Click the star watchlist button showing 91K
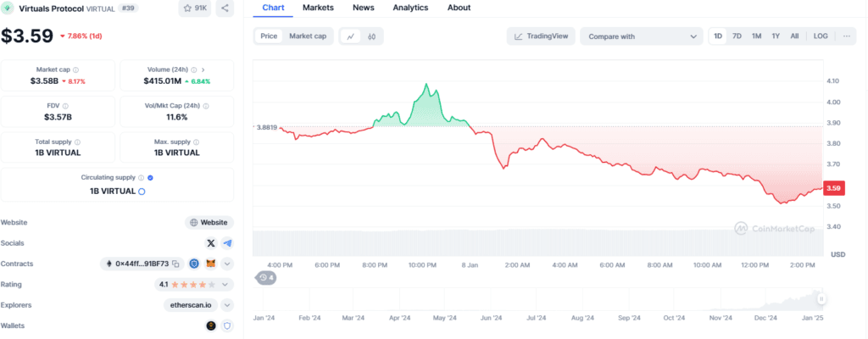 (194, 8)
